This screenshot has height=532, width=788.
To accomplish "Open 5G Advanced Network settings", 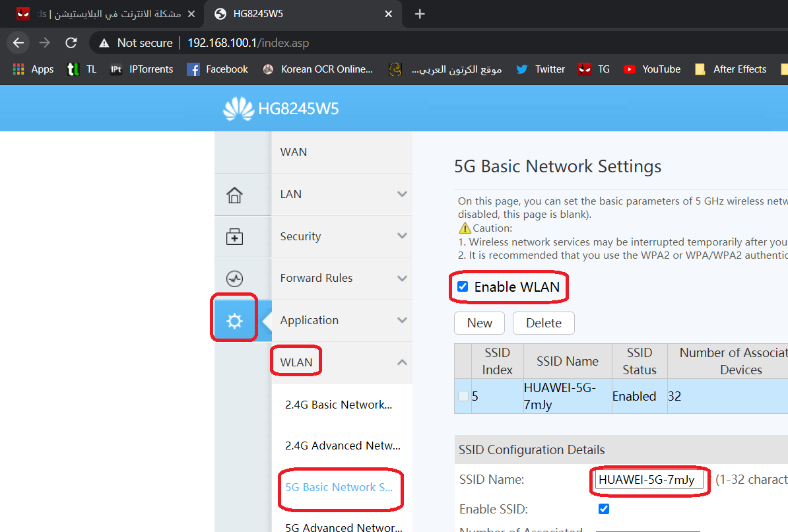I will click(344, 526).
